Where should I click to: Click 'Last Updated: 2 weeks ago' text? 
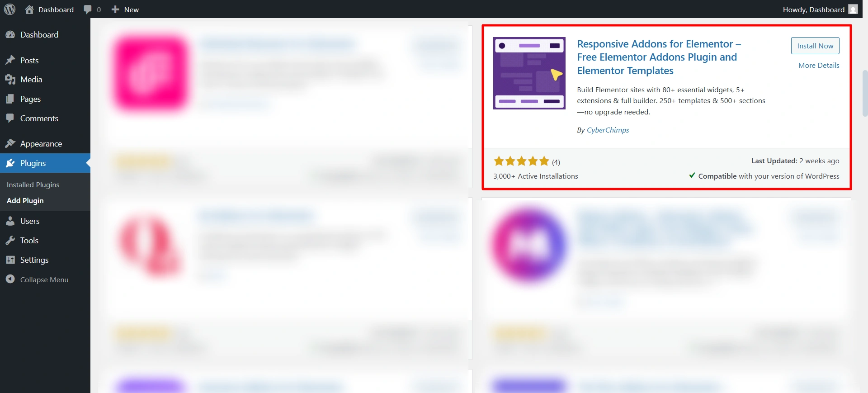click(795, 161)
